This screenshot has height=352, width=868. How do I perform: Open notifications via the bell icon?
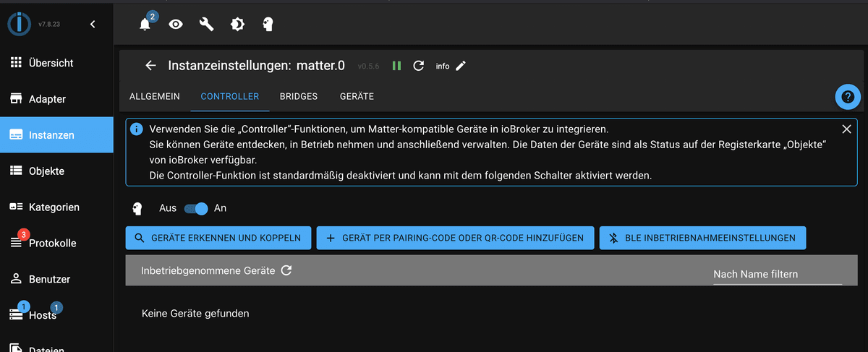145,25
